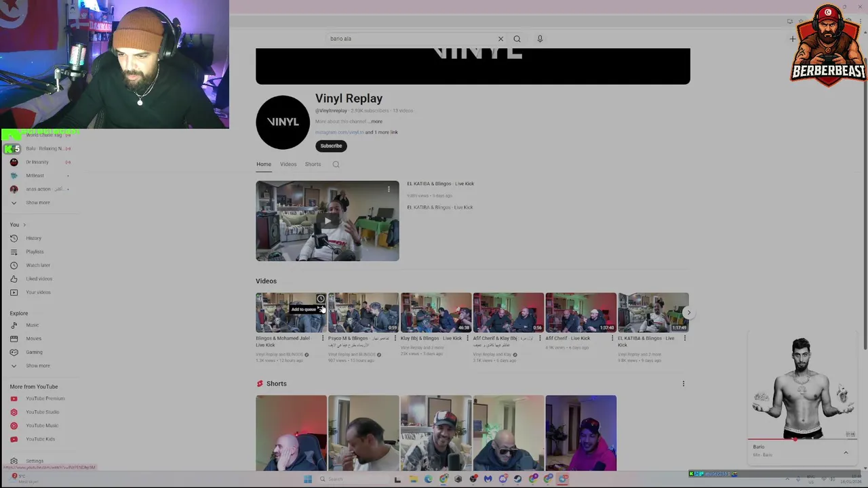Screen dimensions: 868x488
Task: Open options for Klay Bbj & Blingos video
Action: (x=468, y=338)
